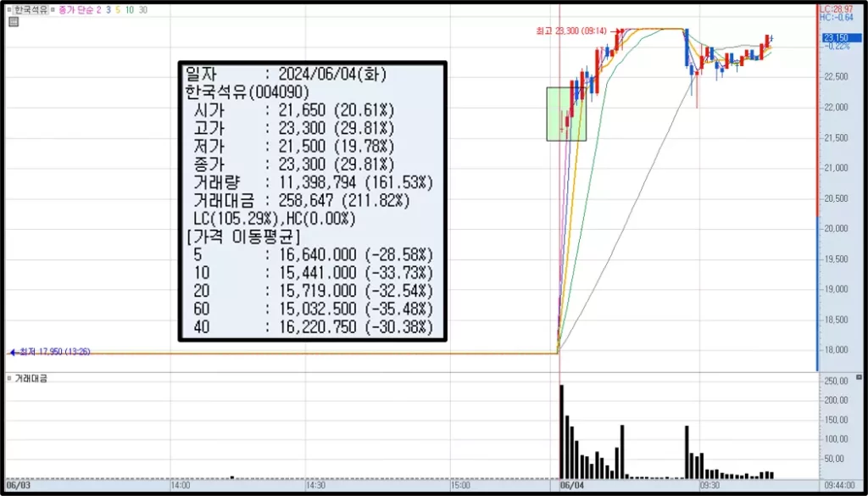Click the 18,000 price axis label
868x496 pixels.
[835, 350]
